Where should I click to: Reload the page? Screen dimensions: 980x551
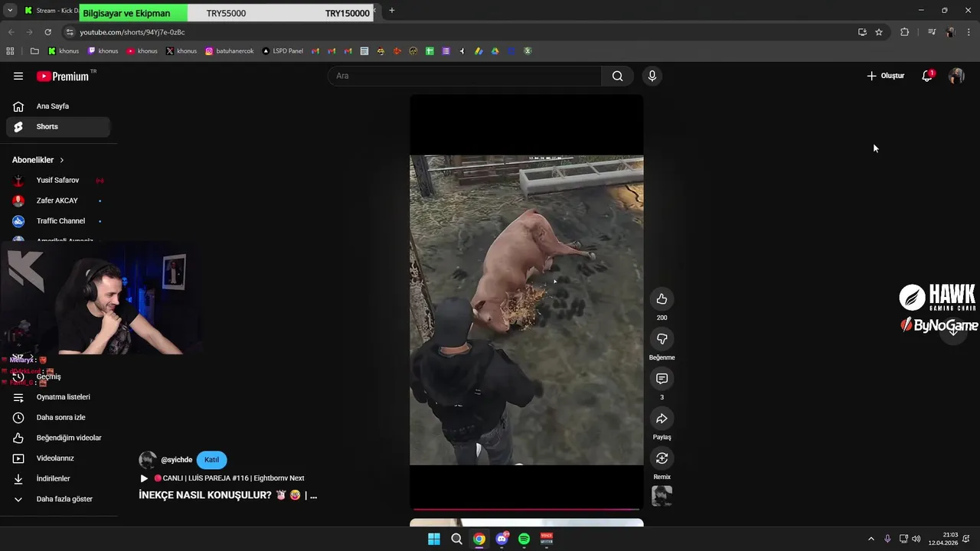(x=47, y=32)
